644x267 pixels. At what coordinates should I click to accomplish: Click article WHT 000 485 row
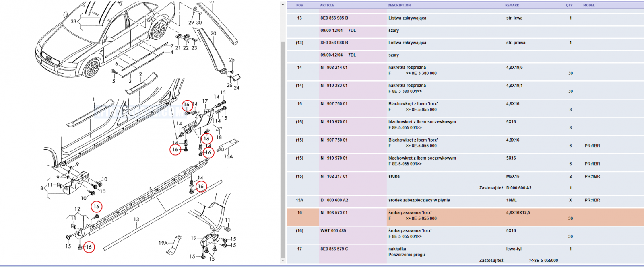click(465, 234)
